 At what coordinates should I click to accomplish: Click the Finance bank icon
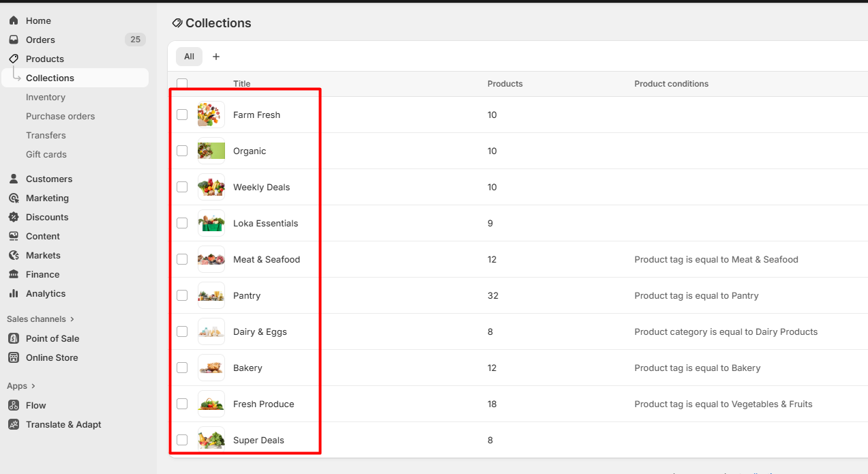(14, 274)
